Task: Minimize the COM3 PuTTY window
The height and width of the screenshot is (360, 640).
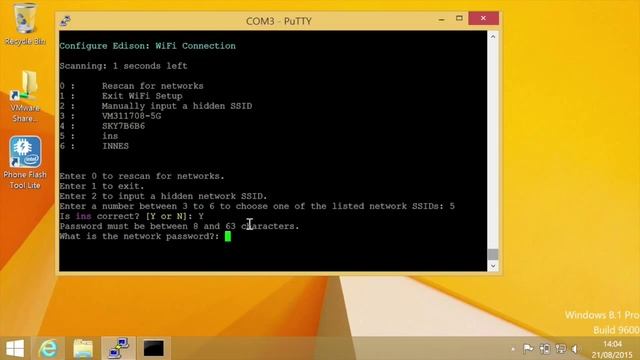Action: tap(441, 19)
